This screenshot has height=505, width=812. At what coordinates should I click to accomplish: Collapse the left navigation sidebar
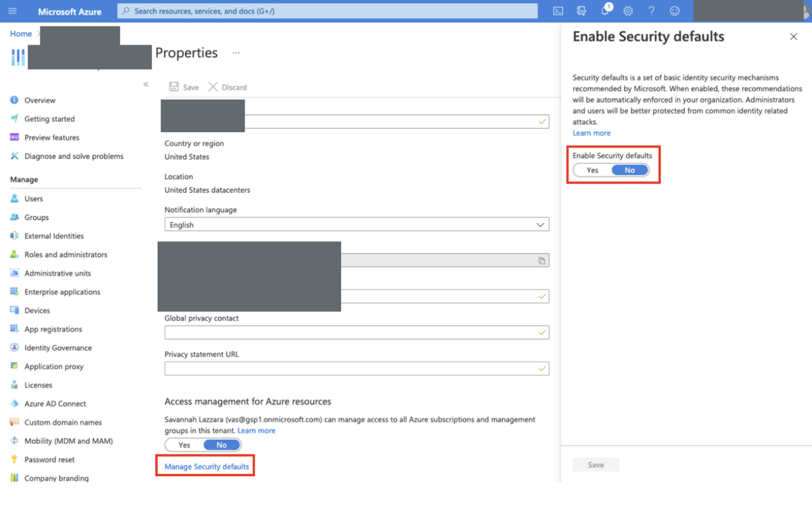click(146, 84)
